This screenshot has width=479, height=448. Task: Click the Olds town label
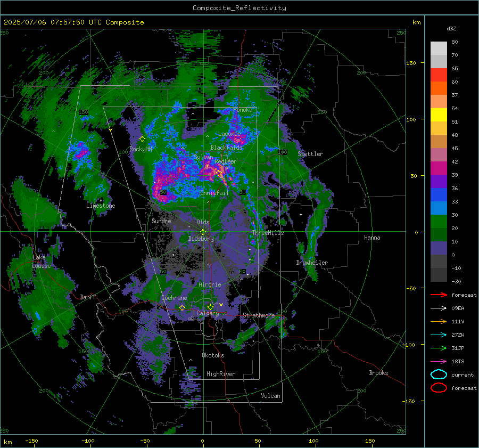pos(203,222)
